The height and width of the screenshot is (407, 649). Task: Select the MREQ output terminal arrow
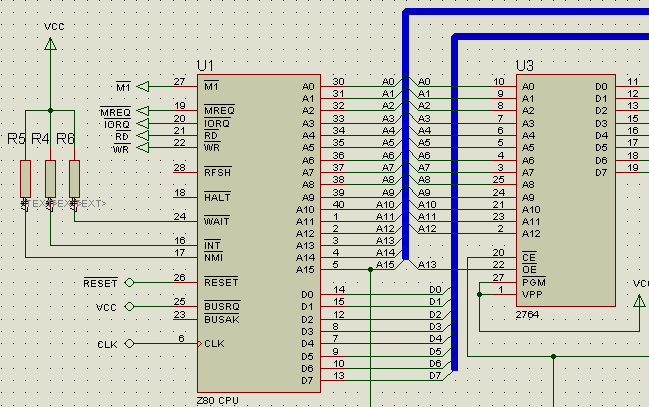coord(143,111)
